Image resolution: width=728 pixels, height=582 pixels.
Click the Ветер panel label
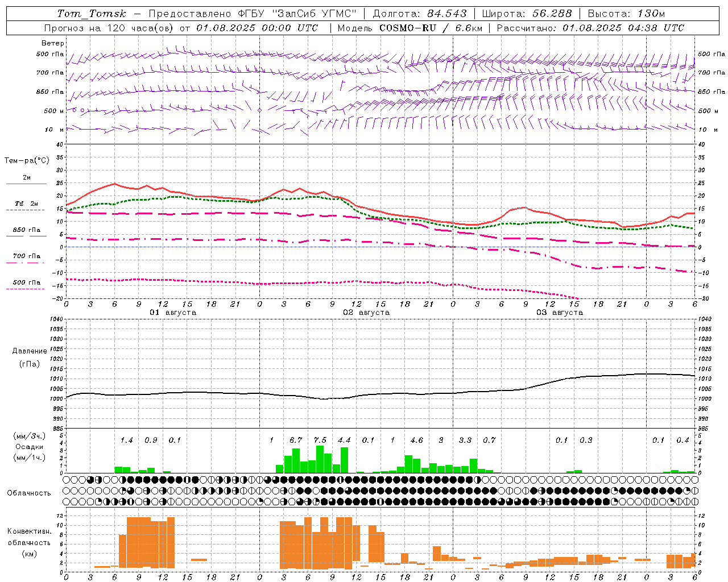(x=53, y=43)
